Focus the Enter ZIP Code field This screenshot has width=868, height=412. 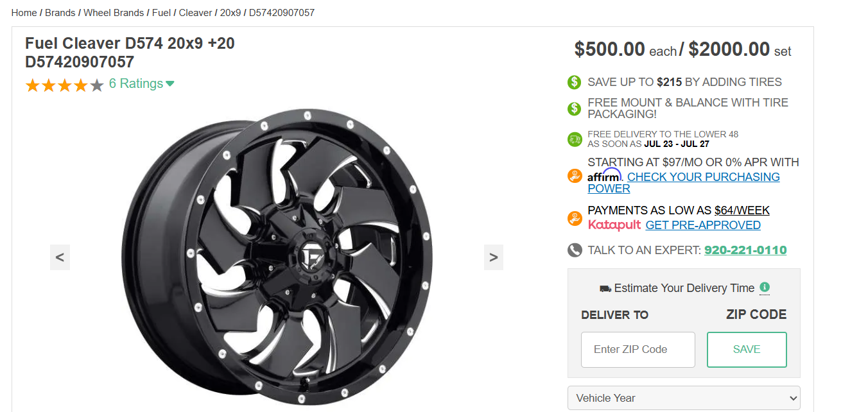pos(638,350)
